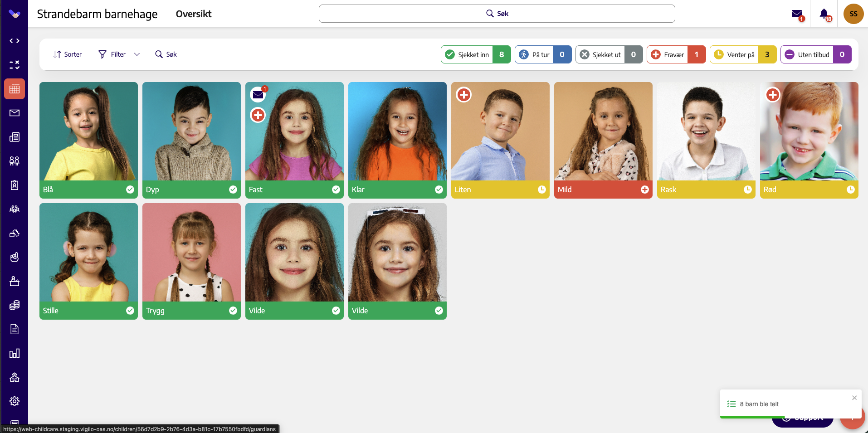Open the notifications bell

[824, 14]
